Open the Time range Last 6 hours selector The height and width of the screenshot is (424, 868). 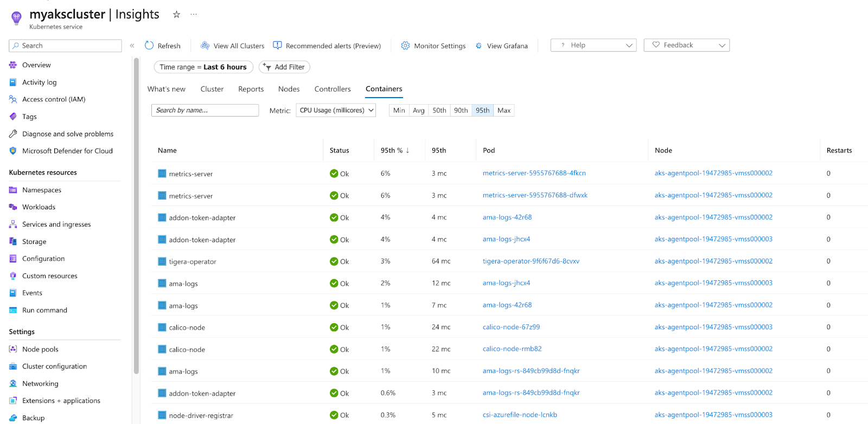pos(203,67)
